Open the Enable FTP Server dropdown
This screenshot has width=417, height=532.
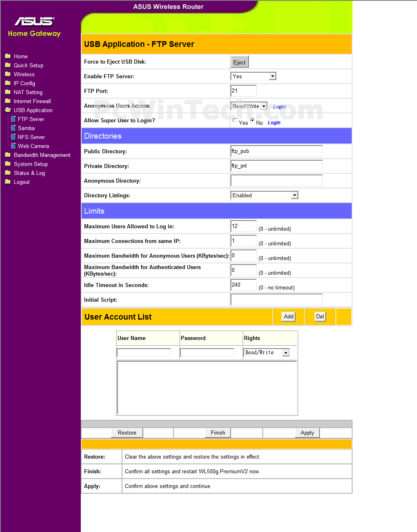pyautogui.click(x=253, y=76)
